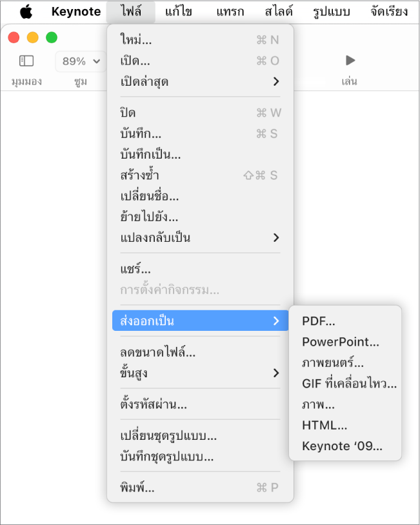Click ตั้งรหัสผ่าน… menu item
The width and height of the screenshot is (420, 525).
154,405
